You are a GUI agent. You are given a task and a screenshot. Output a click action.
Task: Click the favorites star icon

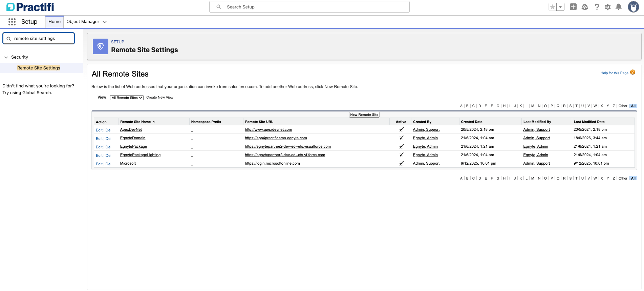(x=552, y=7)
